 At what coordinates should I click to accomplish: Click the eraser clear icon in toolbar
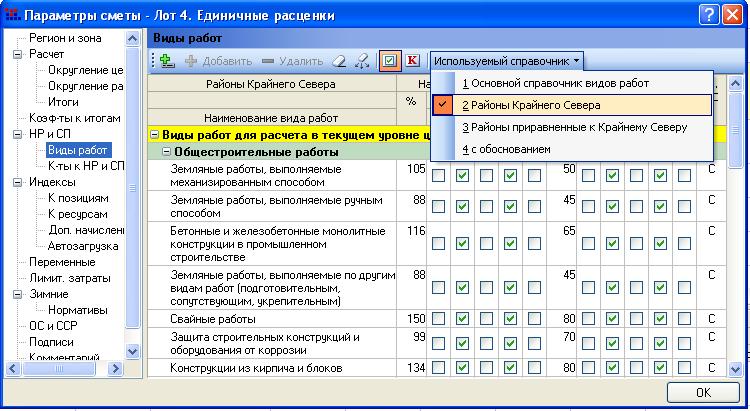[x=339, y=61]
